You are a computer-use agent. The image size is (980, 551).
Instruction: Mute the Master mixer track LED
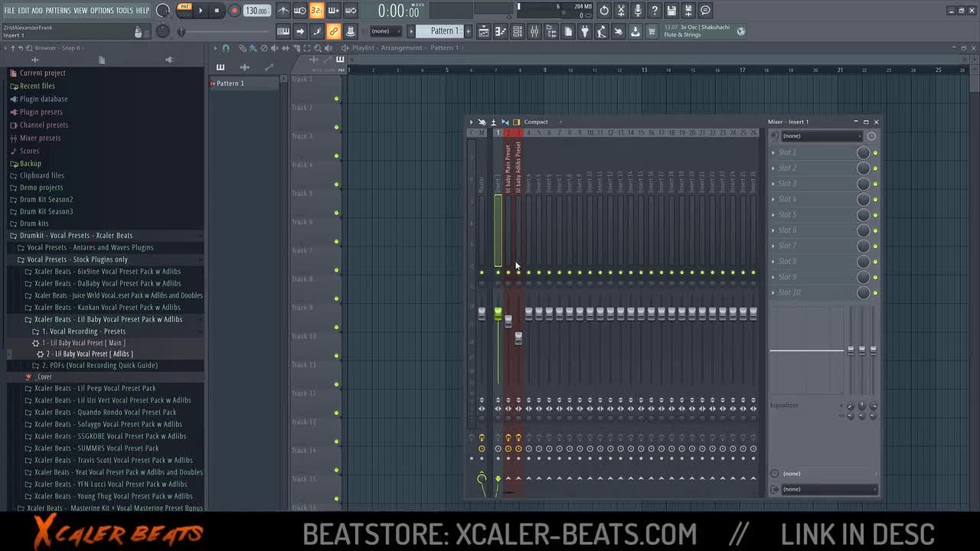(482, 272)
